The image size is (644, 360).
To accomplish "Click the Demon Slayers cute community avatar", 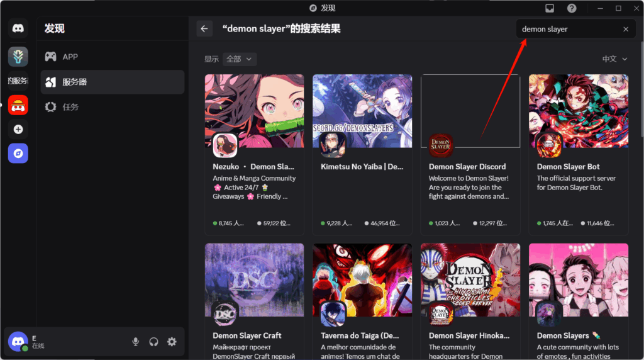I will [549, 314].
